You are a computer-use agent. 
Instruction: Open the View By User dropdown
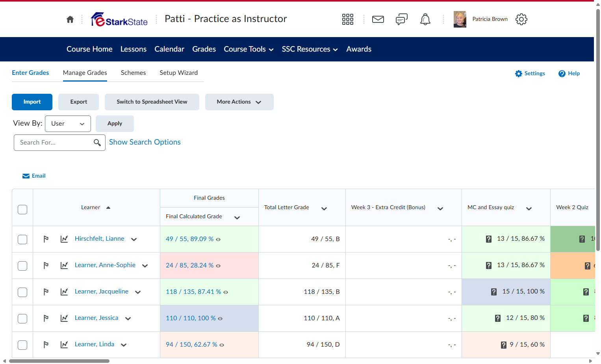[68, 124]
